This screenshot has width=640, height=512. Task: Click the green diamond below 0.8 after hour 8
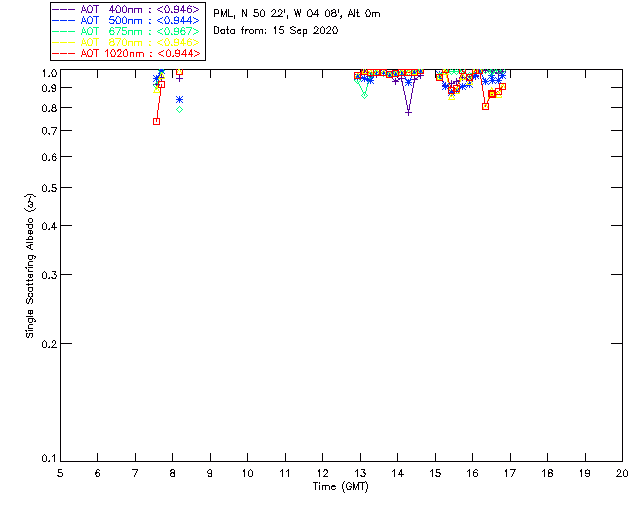(179, 109)
